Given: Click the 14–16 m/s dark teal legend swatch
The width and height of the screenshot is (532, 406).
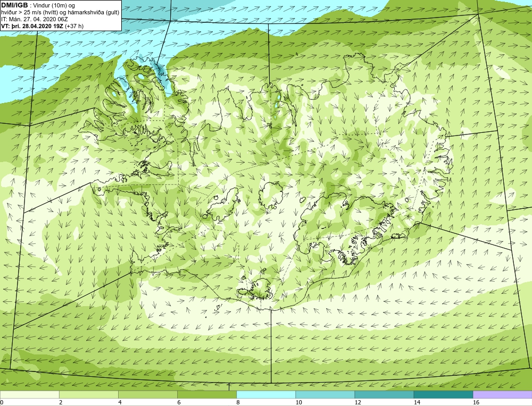Looking at the screenshot, I should (x=443, y=394).
